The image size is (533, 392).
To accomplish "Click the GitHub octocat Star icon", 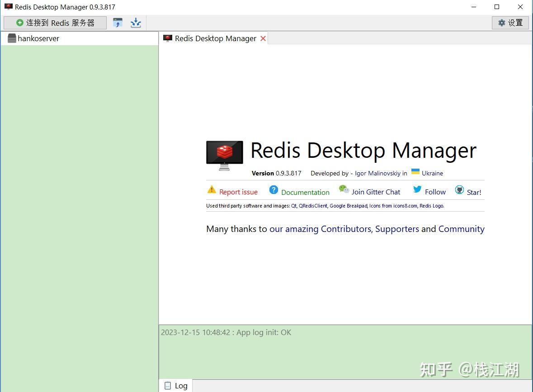I will [459, 190].
